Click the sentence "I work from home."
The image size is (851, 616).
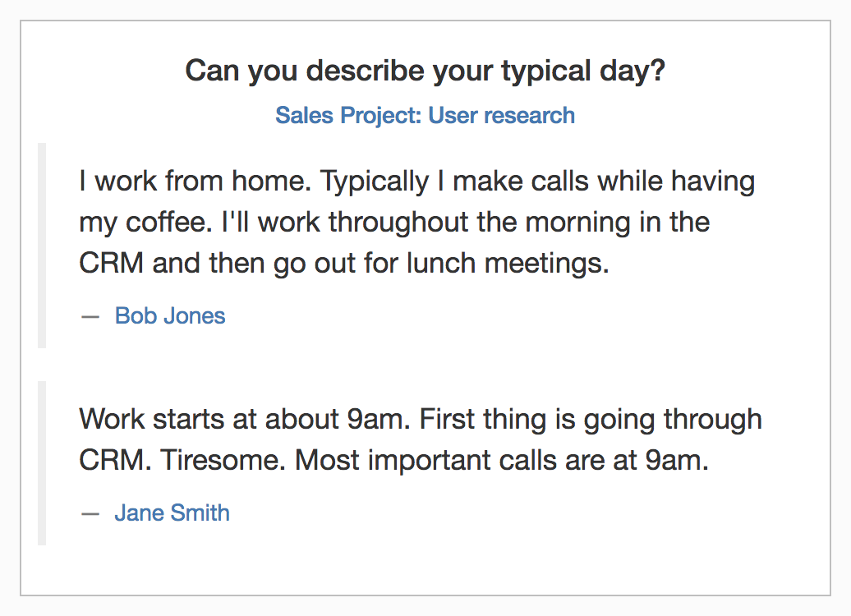coord(195,181)
